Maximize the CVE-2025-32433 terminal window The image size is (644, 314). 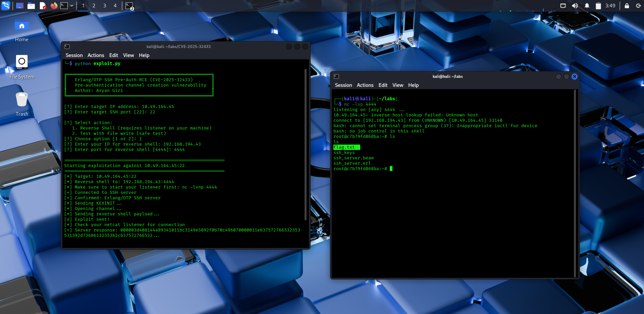pyautogui.click(x=297, y=47)
